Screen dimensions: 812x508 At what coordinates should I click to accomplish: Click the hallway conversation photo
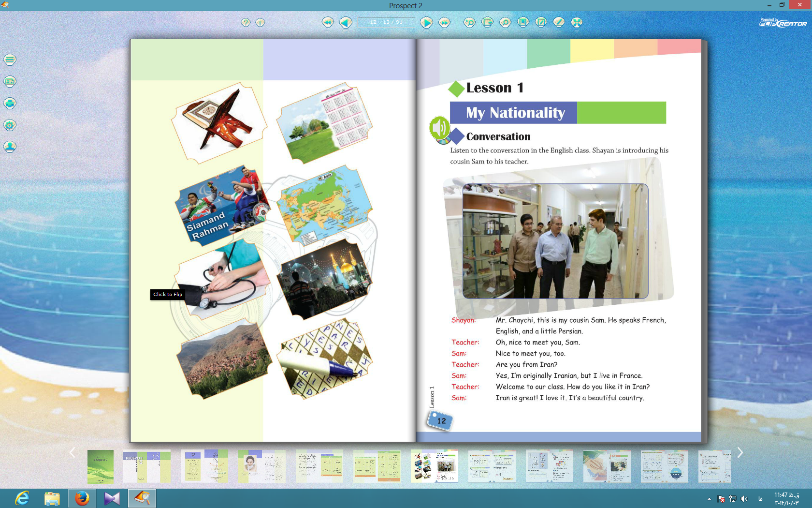click(555, 241)
